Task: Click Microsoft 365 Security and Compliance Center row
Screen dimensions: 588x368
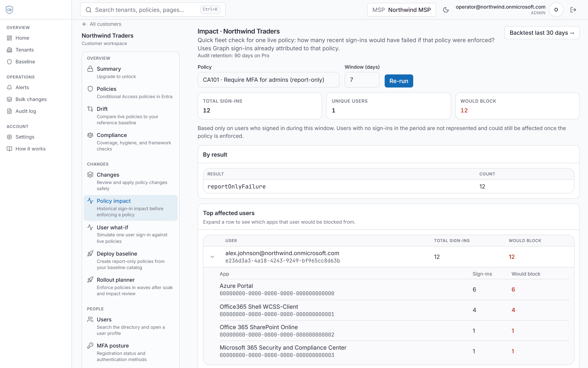Action: click(x=394, y=351)
